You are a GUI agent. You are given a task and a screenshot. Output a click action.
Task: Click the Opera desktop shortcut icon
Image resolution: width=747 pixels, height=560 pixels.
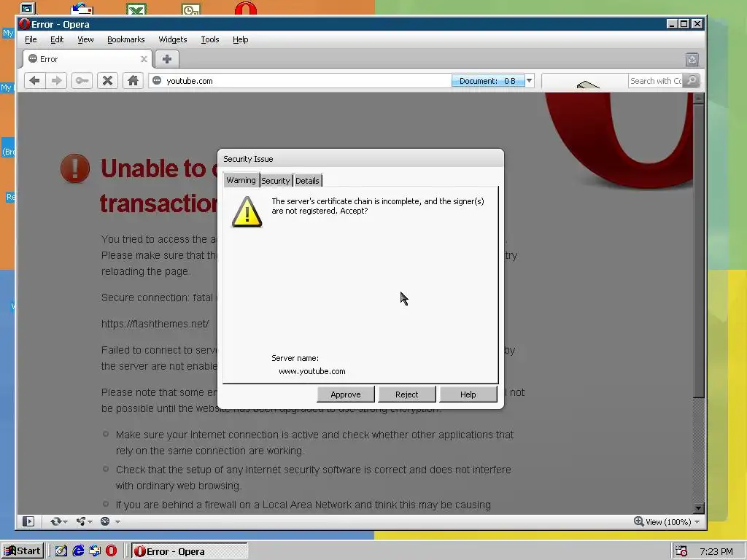pyautogui.click(x=246, y=9)
